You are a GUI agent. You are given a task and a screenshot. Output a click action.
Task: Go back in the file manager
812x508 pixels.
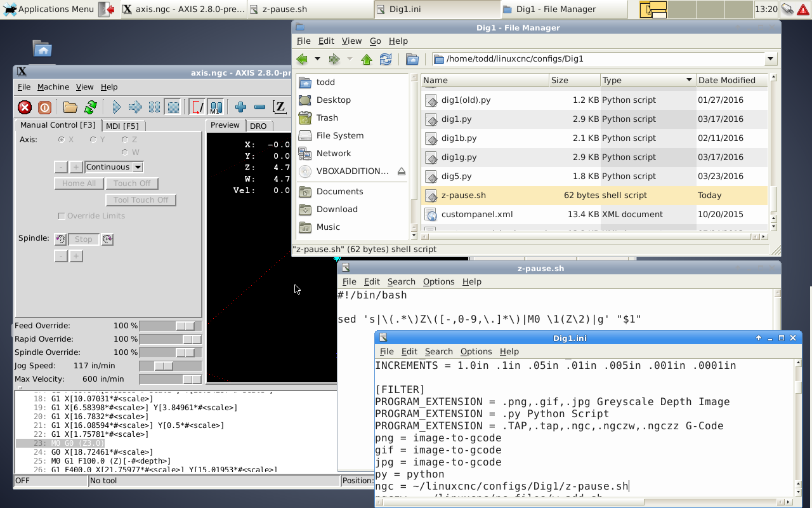[x=302, y=59]
